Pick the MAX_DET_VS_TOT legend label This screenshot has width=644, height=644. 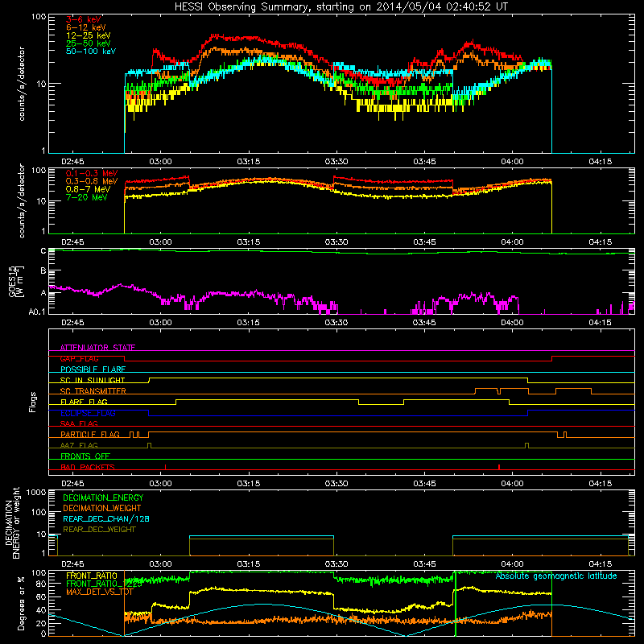100,592
